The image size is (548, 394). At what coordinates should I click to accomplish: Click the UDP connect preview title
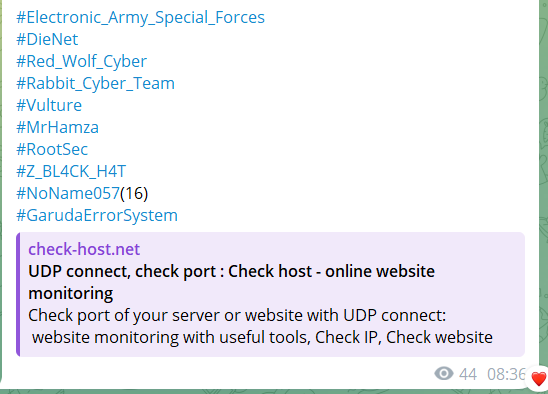coord(231,282)
